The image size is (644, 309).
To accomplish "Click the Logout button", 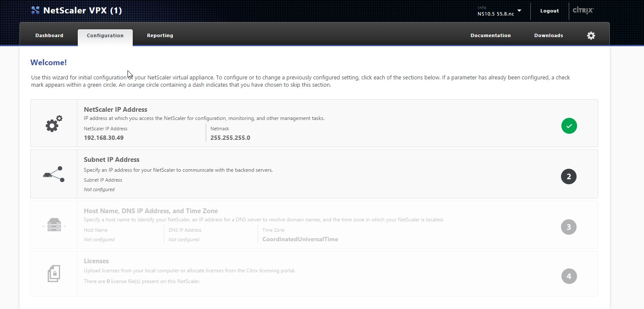I will click(549, 11).
